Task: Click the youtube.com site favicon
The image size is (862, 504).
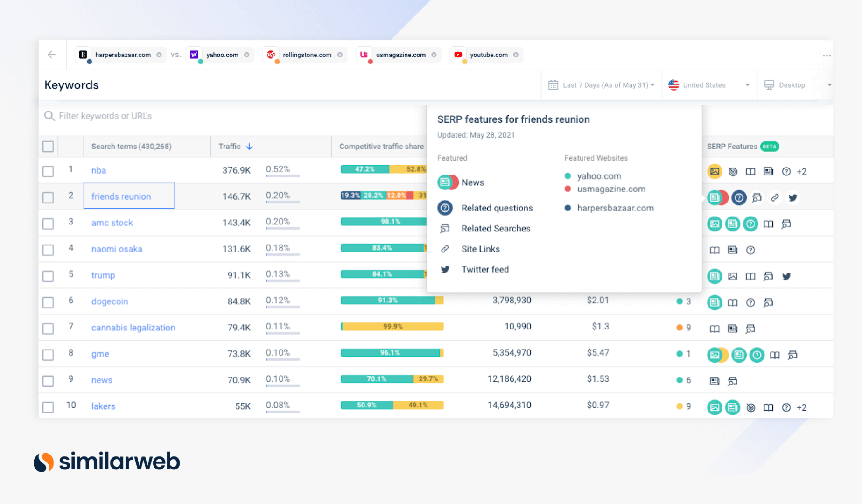Action: click(x=458, y=55)
